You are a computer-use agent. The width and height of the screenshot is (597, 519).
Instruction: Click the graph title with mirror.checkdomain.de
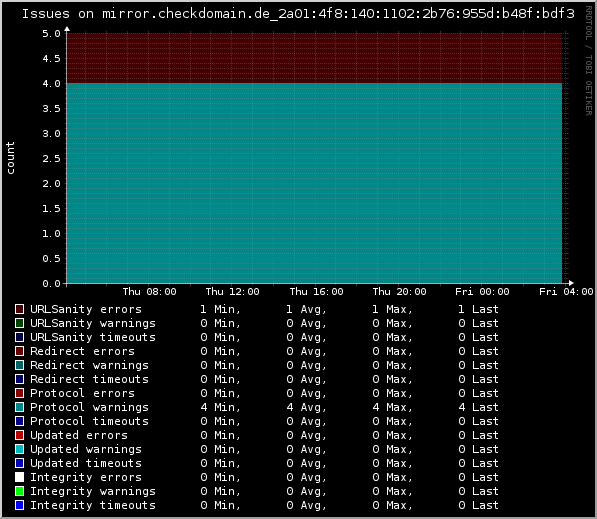click(298, 14)
